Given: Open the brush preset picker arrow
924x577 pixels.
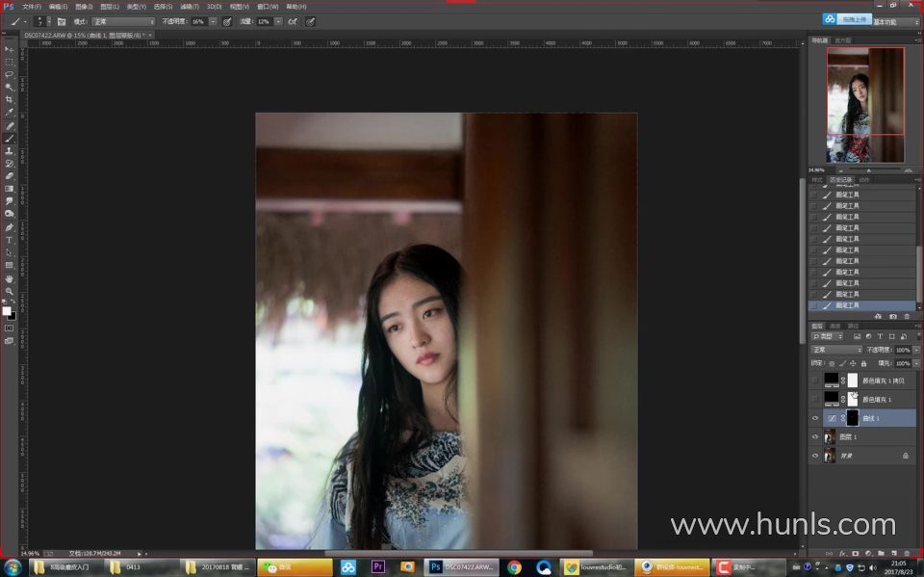Looking at the screenshot, I should coord(49,22).
